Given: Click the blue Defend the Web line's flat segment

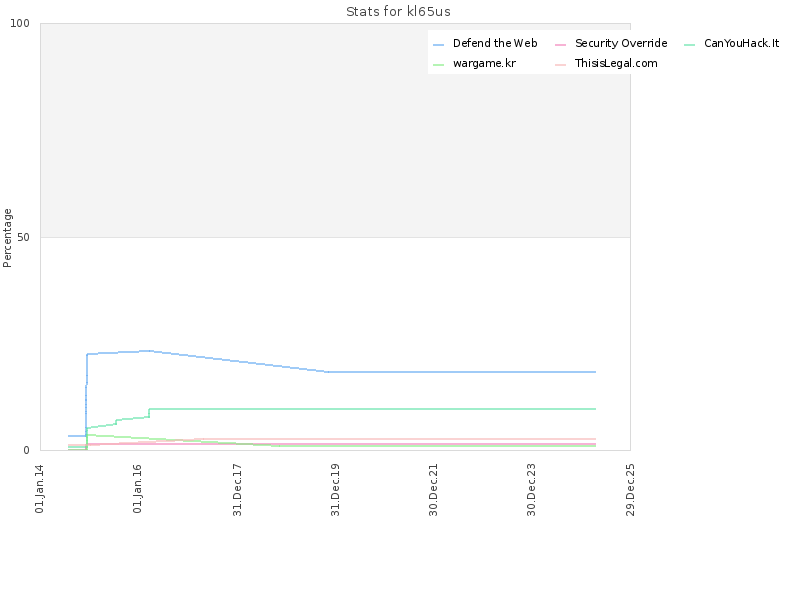Looking at the screenshot, I should [x=459, y=372].
